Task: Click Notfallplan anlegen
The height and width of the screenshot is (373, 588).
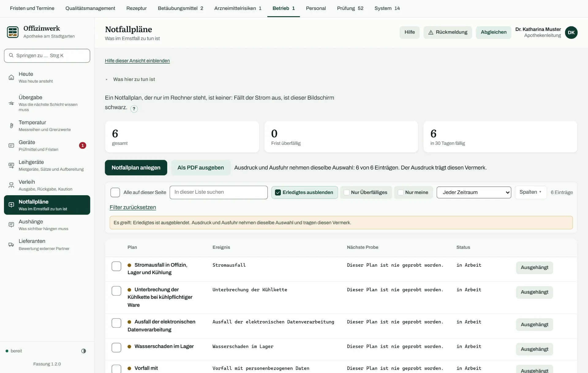Action: (136, 168)
